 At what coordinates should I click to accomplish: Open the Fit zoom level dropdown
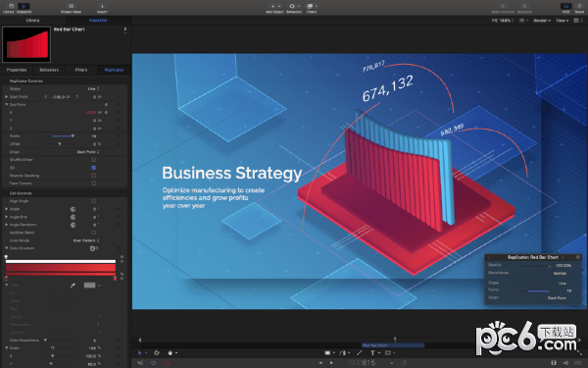(503, 21)
